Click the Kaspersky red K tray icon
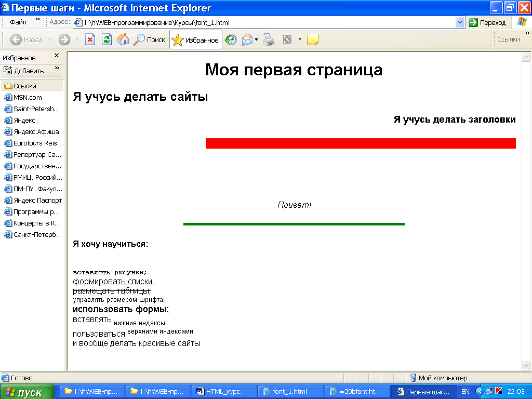Image resolution: width=532 pixels, height=399 pixels. (499, 391)
